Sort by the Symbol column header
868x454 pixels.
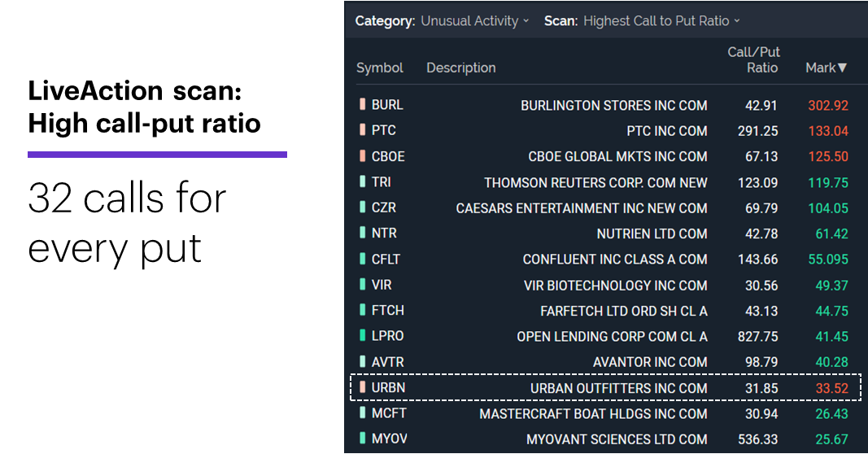pos(380,68)
